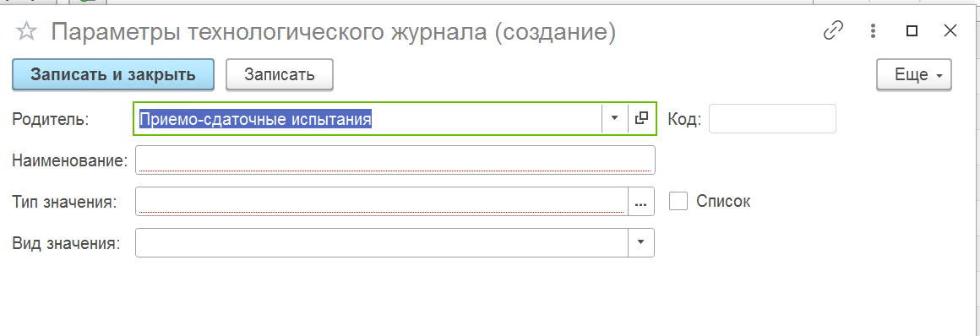Click the Тип значения label text
The width and height of the screenshot is (980, 336).
[63, 202]
